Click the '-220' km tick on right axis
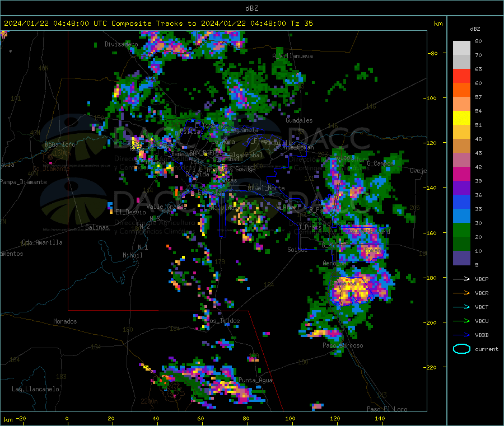This screenshot has width=504, height=426. coord(431,367)
